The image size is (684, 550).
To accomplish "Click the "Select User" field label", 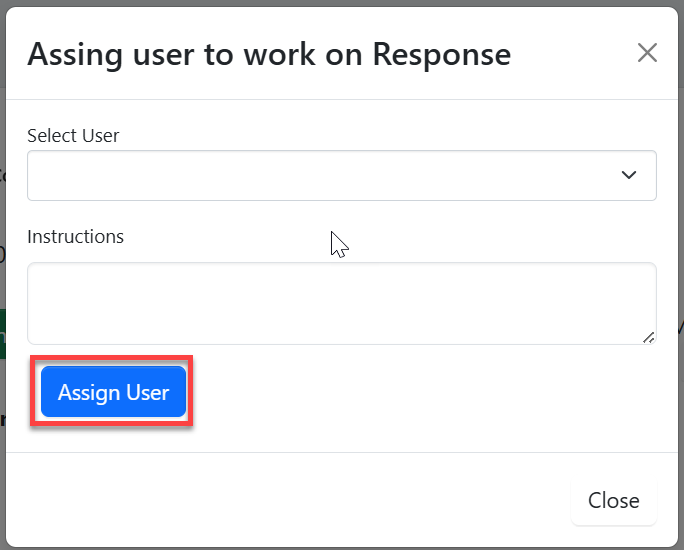I will (73, 135).
